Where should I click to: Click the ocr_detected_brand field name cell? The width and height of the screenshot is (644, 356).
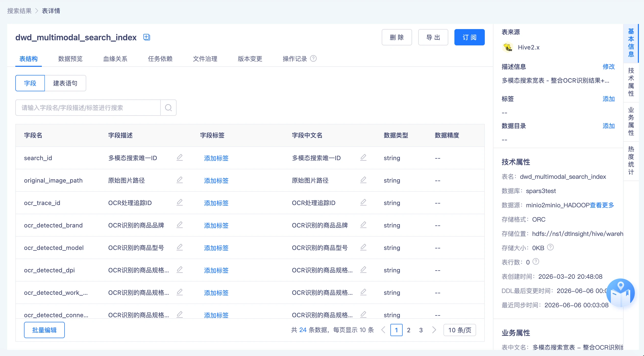coord(53,225)
